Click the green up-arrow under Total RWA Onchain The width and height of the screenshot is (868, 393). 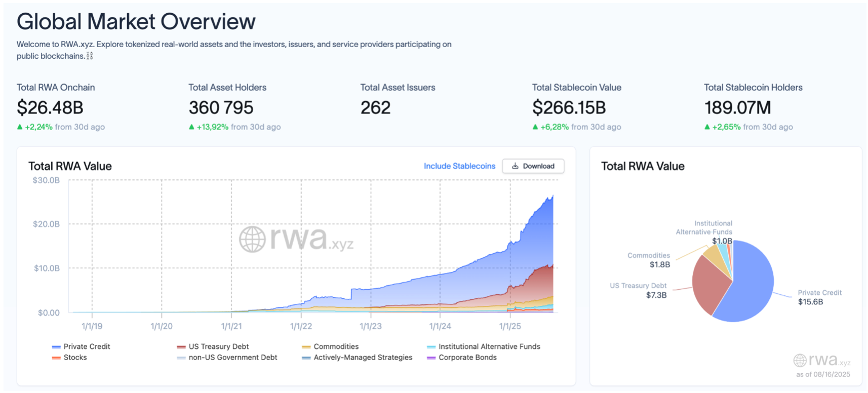click(20, 127)
